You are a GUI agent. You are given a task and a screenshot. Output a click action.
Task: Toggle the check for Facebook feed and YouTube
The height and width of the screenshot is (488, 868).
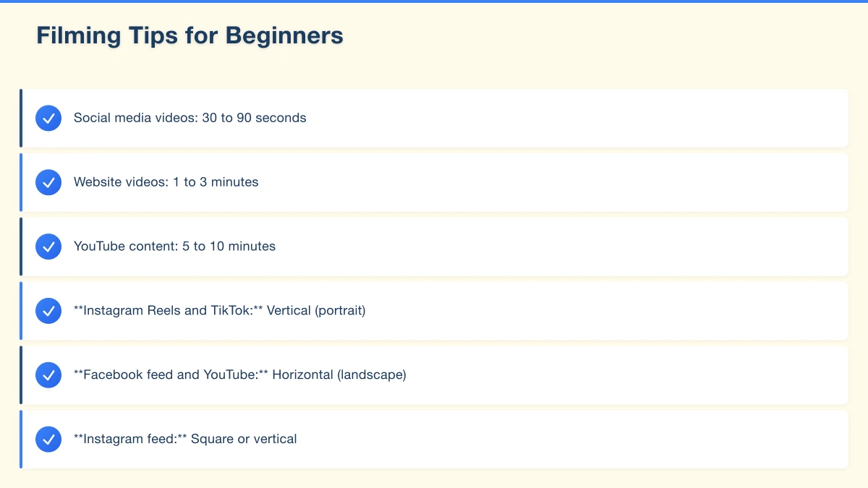coord(48,375)
